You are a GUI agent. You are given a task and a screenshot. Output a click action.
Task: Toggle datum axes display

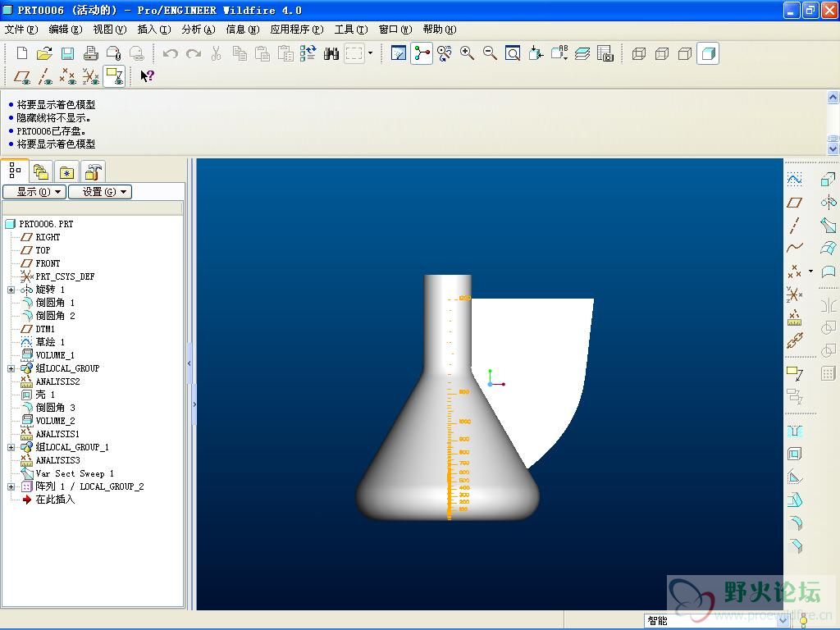tap(45, 76)
